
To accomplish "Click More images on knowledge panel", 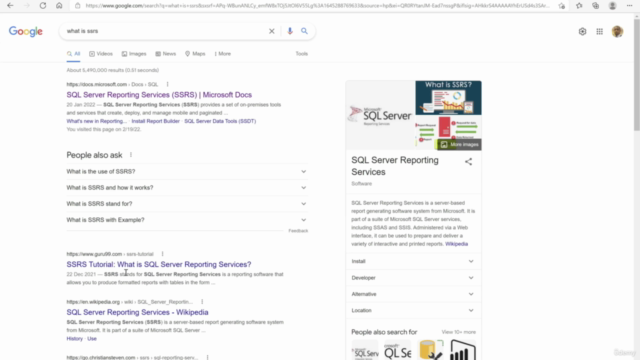I will pos(459,144).
